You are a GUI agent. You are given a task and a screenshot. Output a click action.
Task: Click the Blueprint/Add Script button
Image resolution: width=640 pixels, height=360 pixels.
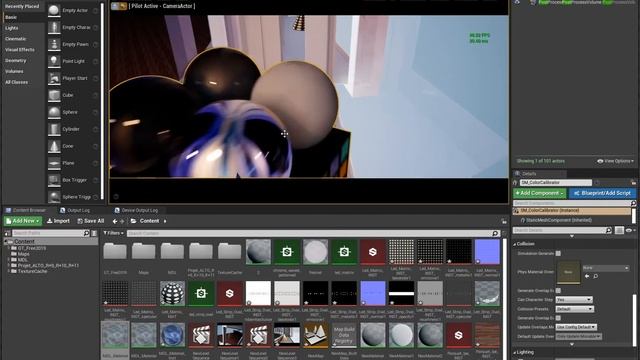coord(602,193)
